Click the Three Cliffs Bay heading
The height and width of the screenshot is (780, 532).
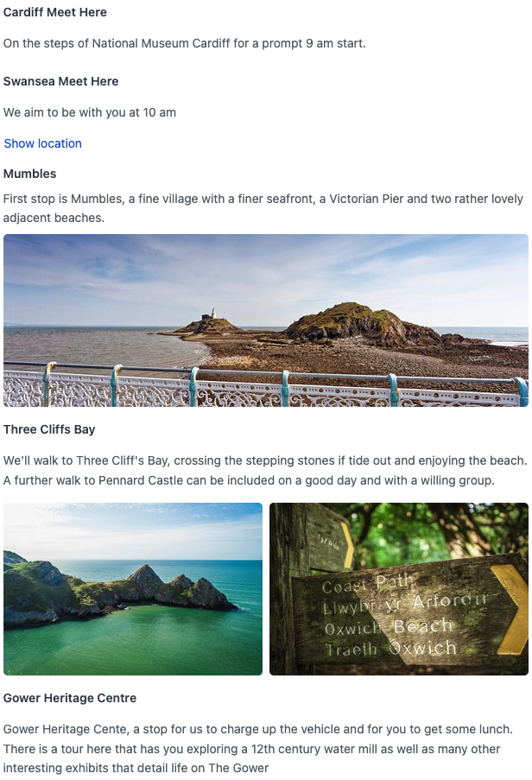point(49,430)
